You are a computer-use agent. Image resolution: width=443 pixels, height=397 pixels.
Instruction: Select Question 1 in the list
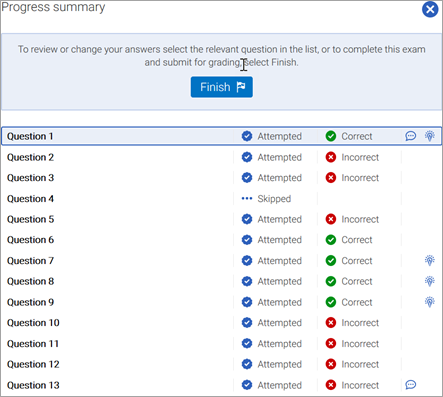[222, 136]
